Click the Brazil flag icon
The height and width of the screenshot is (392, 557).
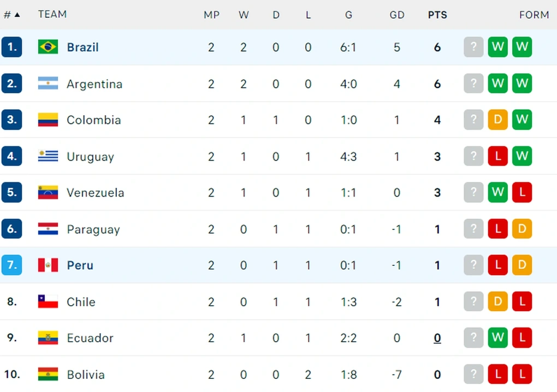pyautogui.click(x=48, y=47)
